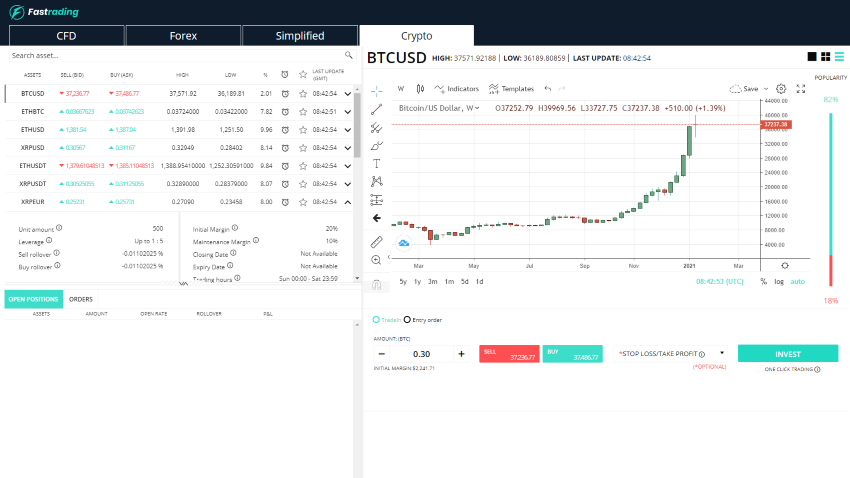Favorite the XRPUSD asset

(303, 147)
